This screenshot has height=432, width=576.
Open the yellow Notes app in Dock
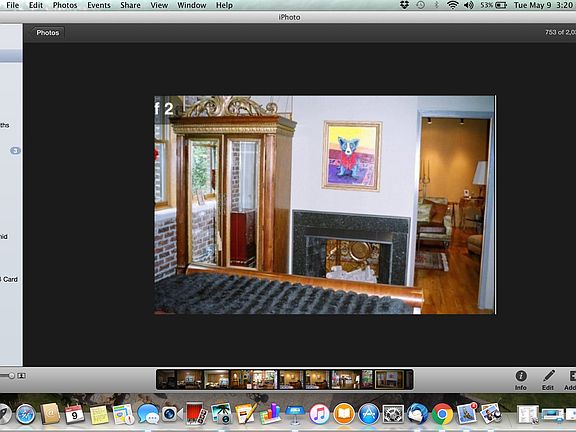(99, 414)
